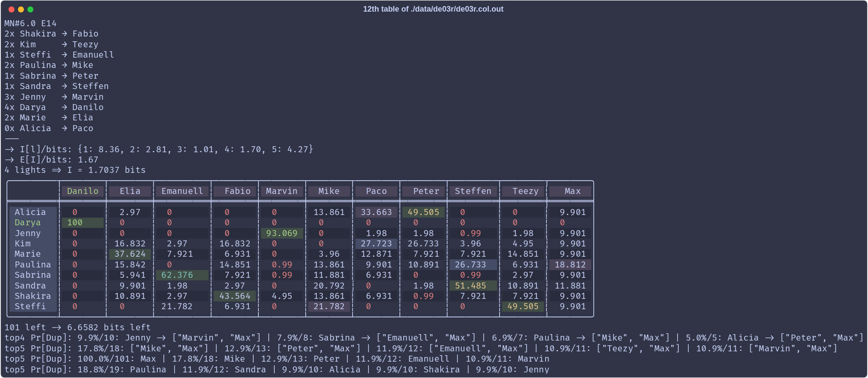This screenshot has width=868, height=378.
Task: Click the 'top4 Pr[Dup]' line starting with Jenny
Action: tap(434, 338)
